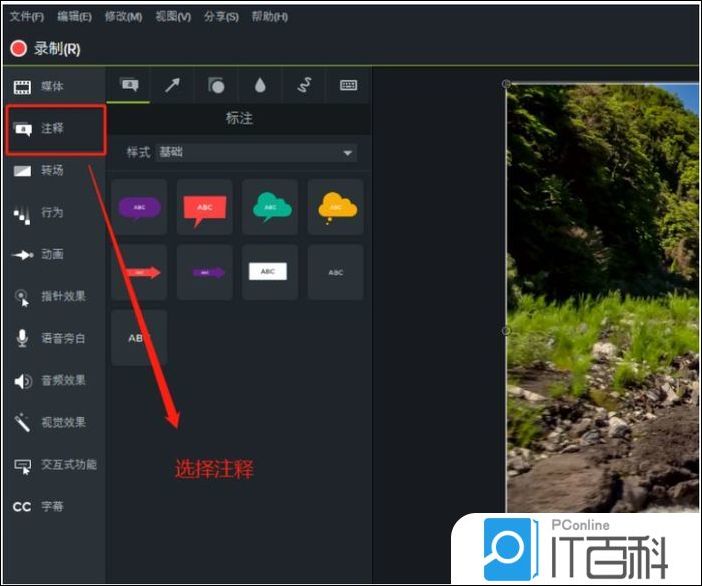
Task: Click the canvas left-middle resize handle
Action: (x=506, y=331)
